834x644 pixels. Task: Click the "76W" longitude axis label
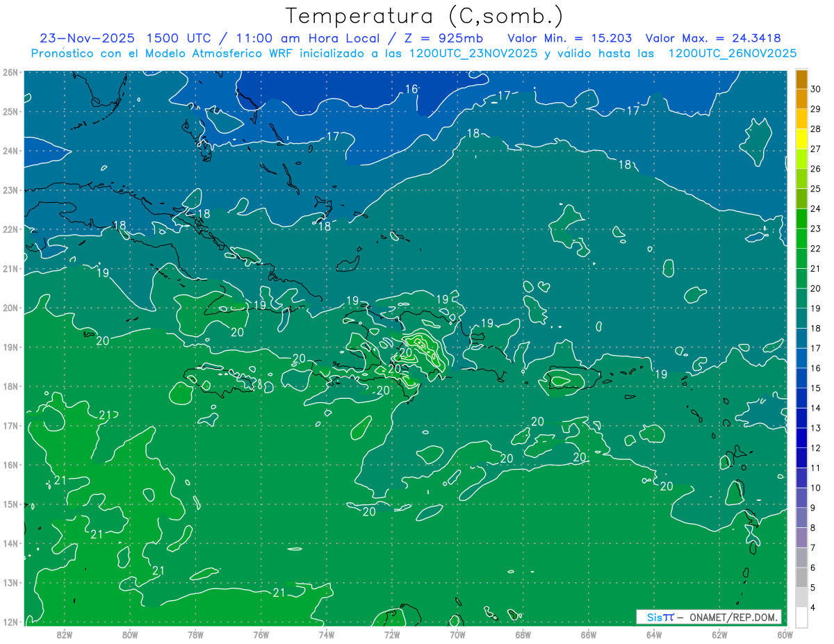(x=261, y=634)
